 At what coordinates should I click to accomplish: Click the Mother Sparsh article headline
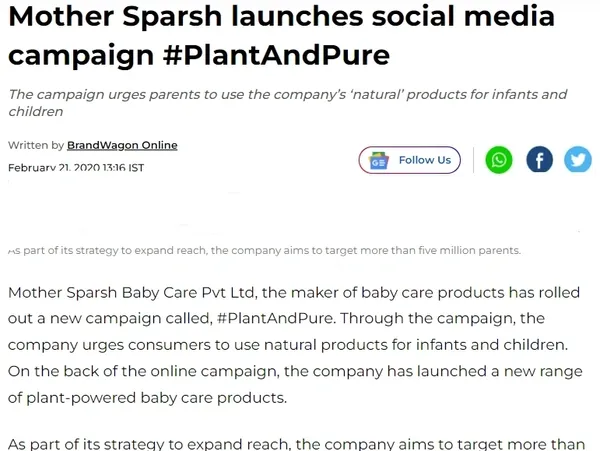[281, 36]
